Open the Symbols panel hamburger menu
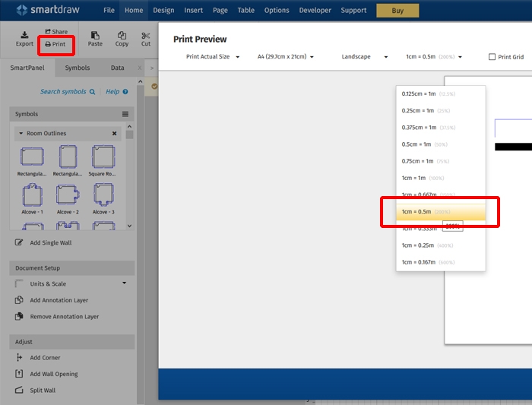This screenshot has width=532, height=405. (x=125, y=114)
